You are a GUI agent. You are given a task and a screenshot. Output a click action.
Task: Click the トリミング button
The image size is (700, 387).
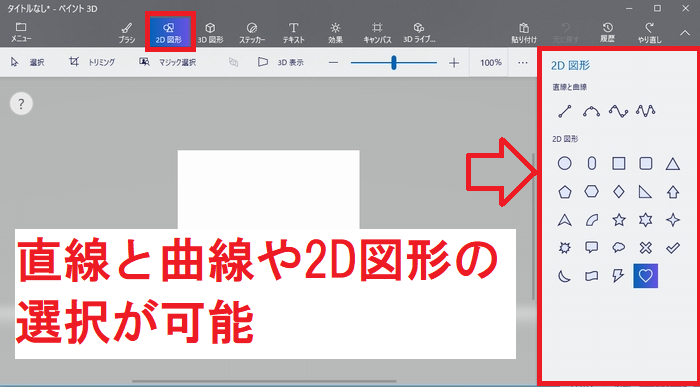[x=92, y=62]
